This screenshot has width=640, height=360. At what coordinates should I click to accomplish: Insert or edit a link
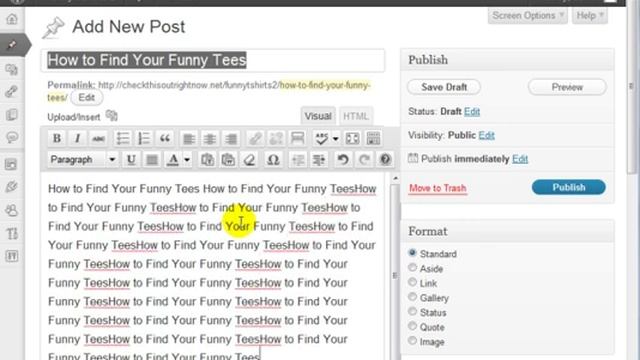(255, 139)
